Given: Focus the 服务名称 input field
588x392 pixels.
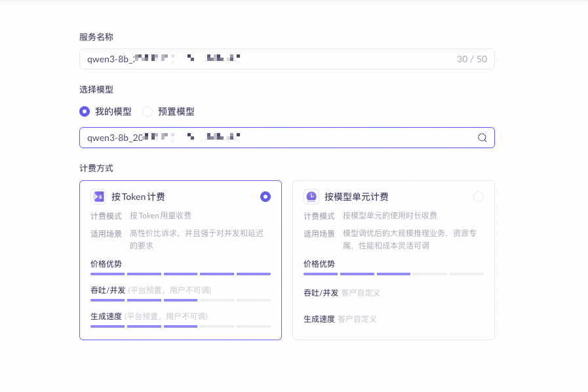Looking at the screenshot, I should coord(287,59).
